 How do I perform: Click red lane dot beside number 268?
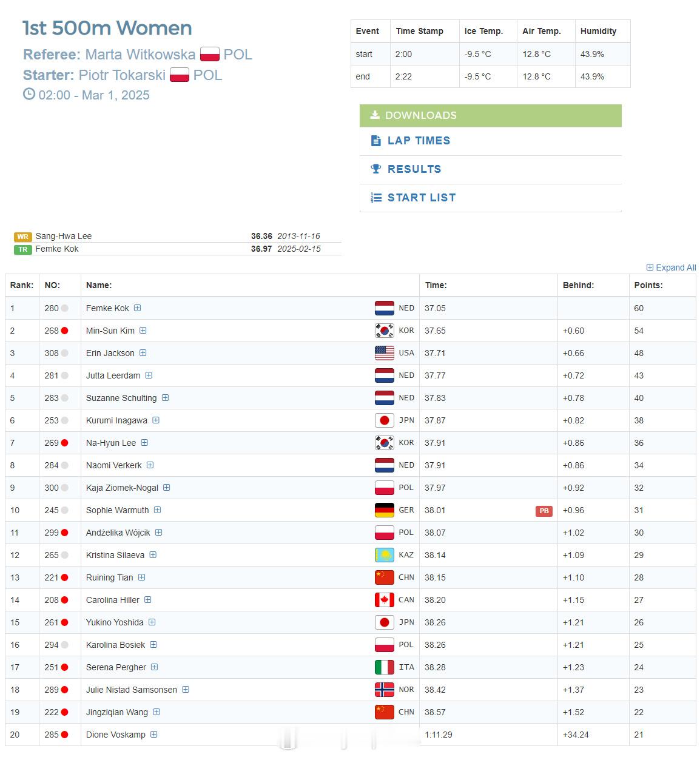tap(64, 331)
